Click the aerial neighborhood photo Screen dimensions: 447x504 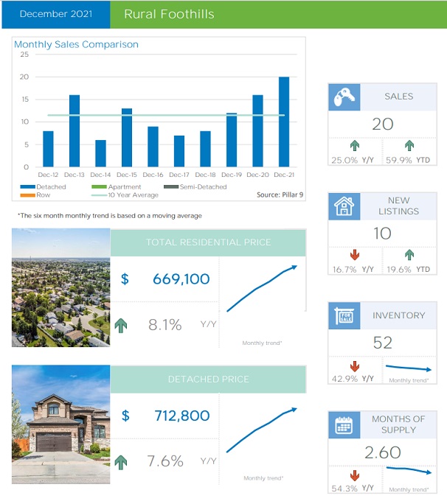tap(61, 287)
